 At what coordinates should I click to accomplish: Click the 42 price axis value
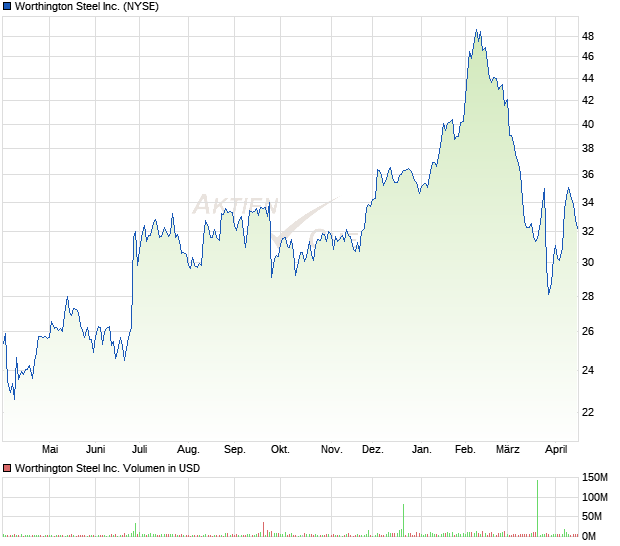click(x=588, y=101)
